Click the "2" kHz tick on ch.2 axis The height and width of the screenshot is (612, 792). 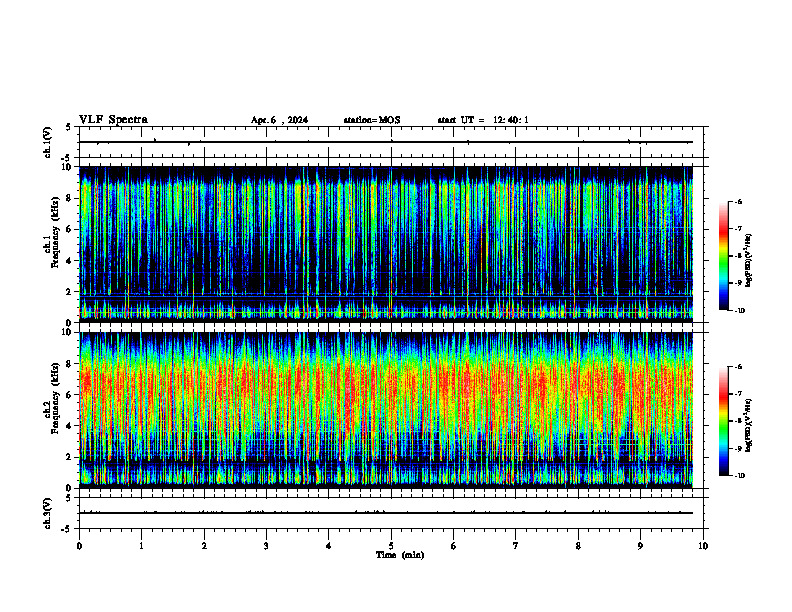[69, 457]
